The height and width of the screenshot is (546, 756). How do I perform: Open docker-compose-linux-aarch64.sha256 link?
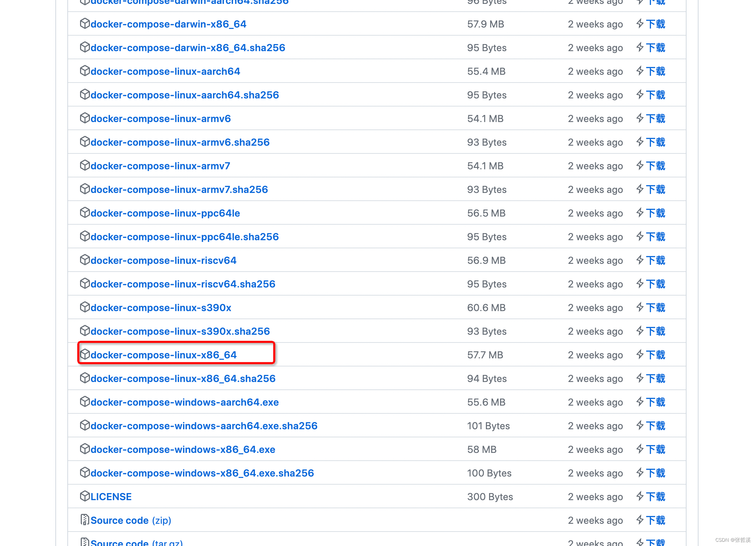[x=184, y=95]
